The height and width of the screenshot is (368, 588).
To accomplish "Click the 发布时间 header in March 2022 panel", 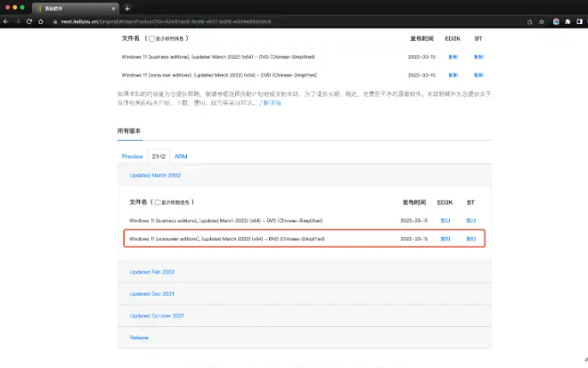I will click(x=414, y=202).
